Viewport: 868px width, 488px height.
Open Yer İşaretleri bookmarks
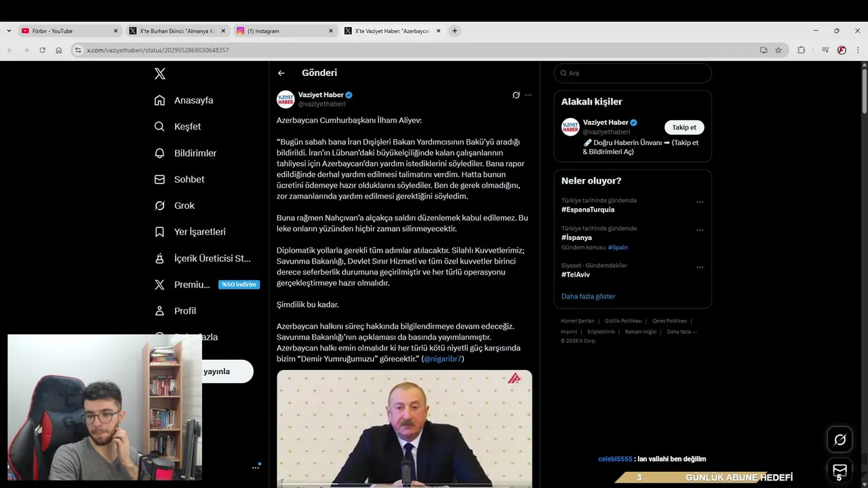pyautogui.click(x=190, y=232)
